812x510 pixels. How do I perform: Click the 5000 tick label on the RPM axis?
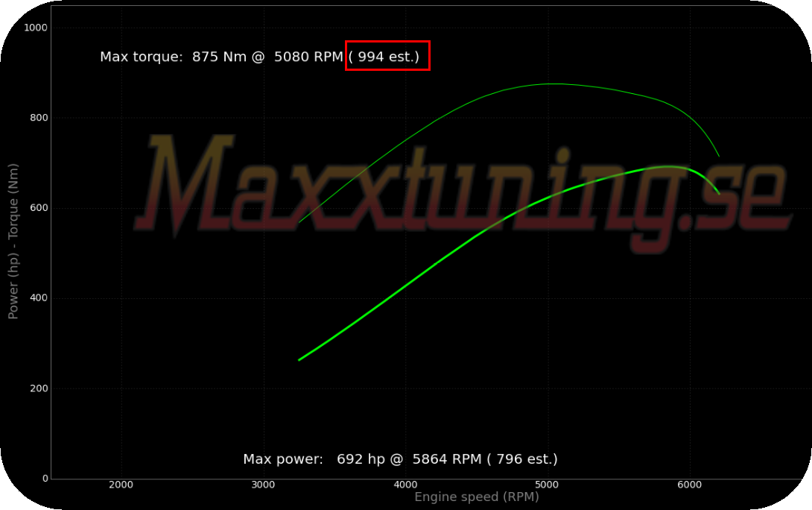(x=548, y=485)
